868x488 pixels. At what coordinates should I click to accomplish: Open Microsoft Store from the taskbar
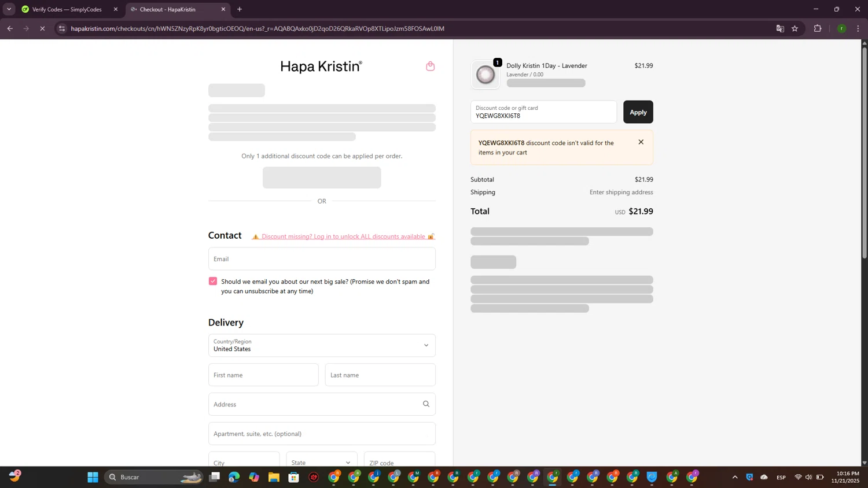point(294,477)
